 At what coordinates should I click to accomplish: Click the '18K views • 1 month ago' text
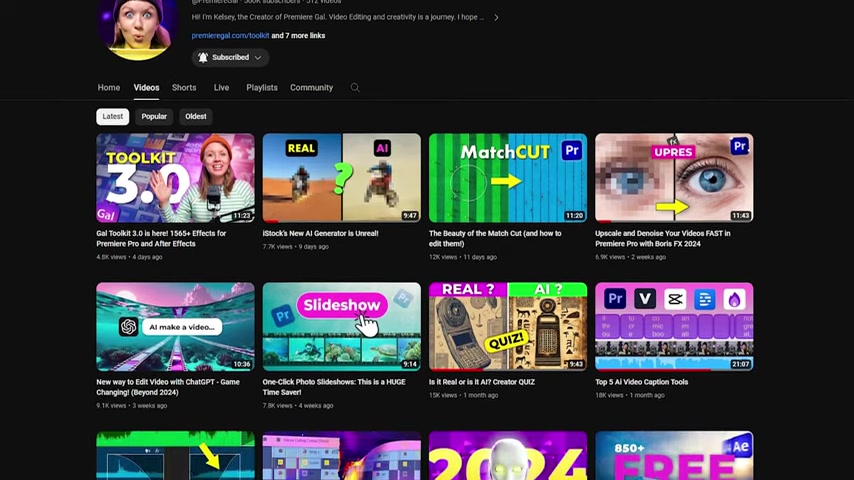pos(630,396)
